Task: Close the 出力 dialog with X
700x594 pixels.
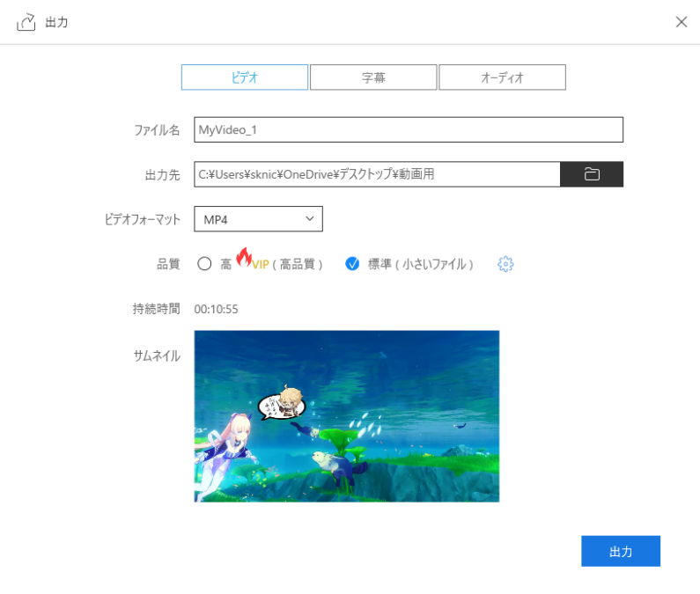Action: (x=682, y=22)
